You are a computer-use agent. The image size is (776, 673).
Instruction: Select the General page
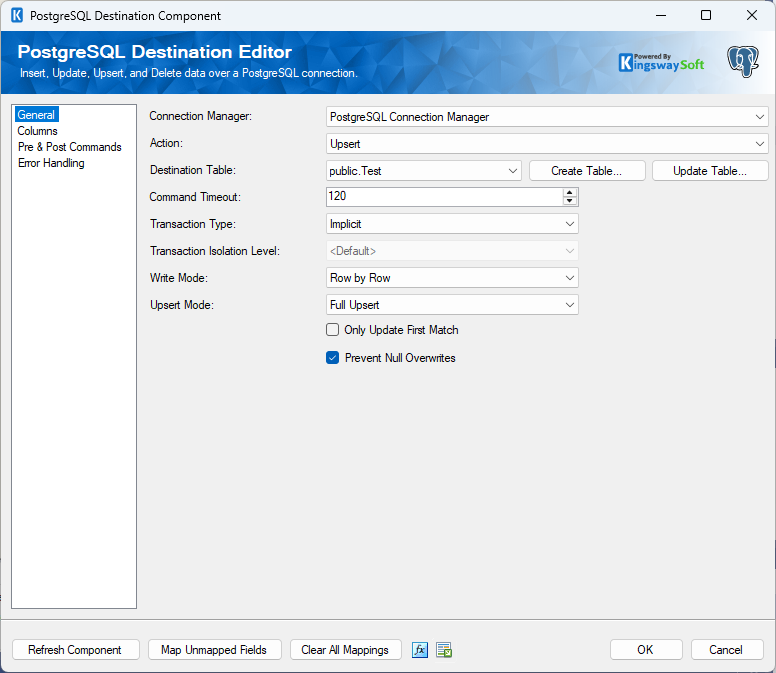(x=36, y=115)
